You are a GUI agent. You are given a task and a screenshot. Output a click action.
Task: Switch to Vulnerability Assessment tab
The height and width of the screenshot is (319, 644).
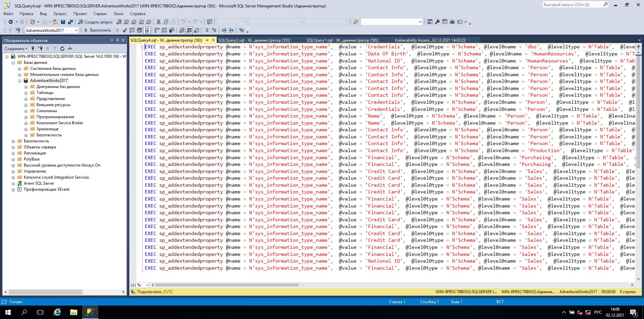(430, 40)
